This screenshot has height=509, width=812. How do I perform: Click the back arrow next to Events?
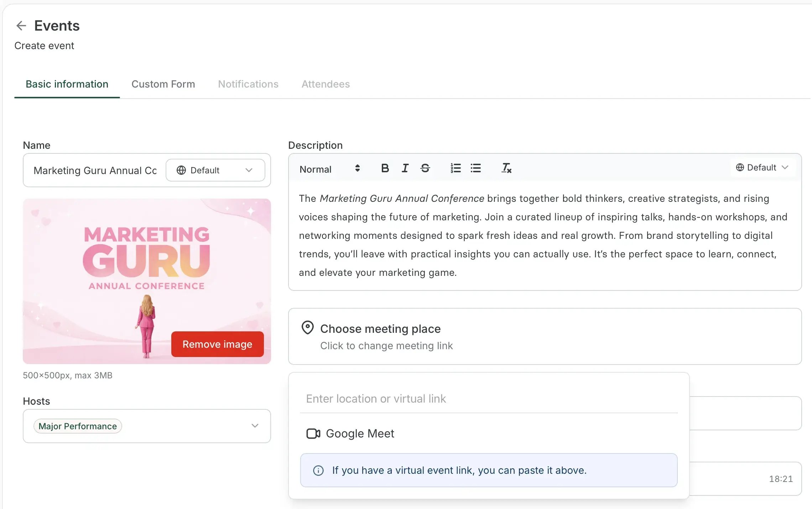21,26
